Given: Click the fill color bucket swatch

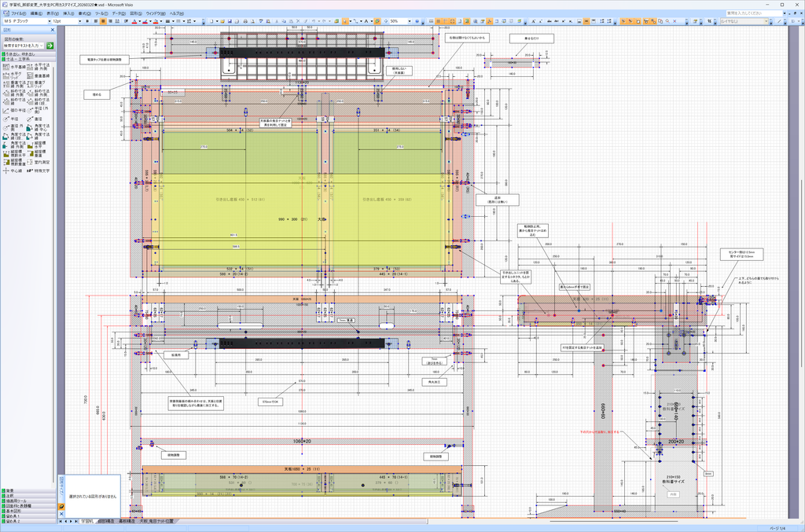Looking at the screenshot, I should [x=156, y=21].
